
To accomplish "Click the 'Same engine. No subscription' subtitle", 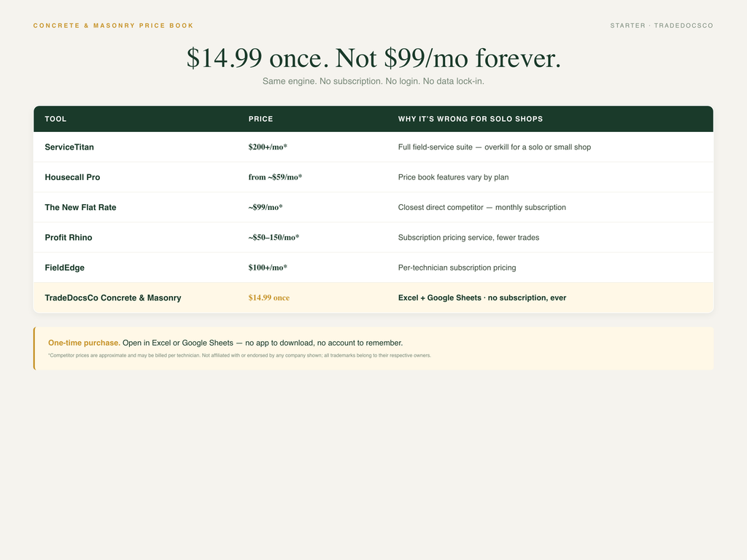I will (373, 82).
